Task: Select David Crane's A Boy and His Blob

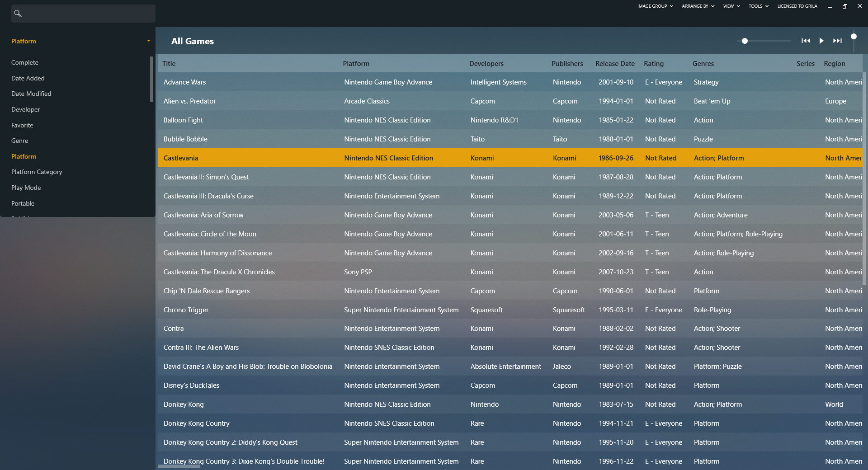Action: (248, 367)
